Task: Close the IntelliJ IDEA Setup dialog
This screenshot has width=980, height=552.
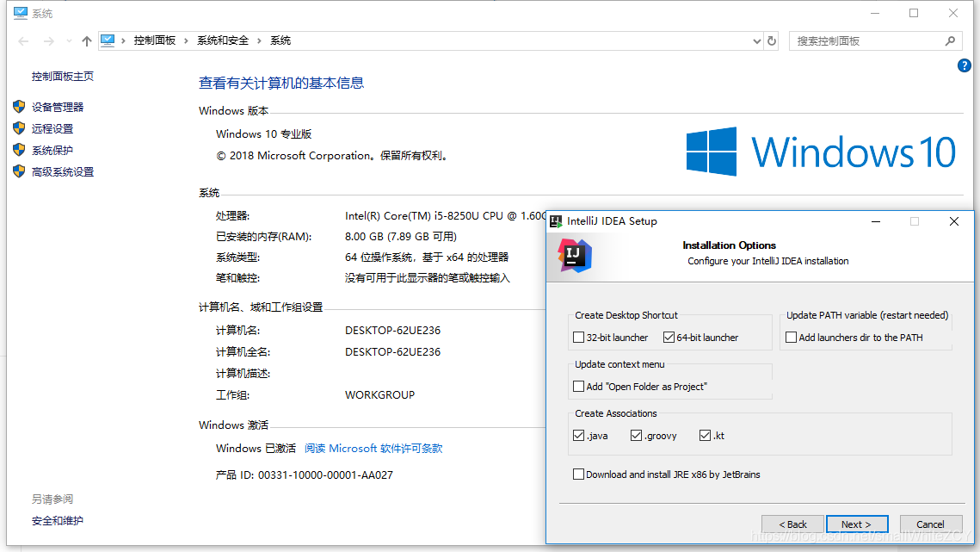Action: pyautogui.click(x=953, y=221)
